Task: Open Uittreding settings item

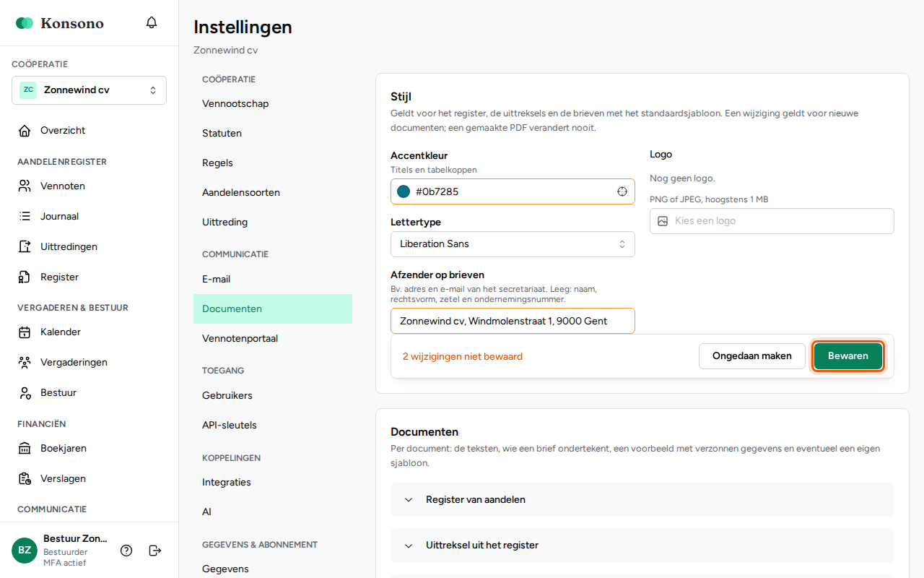Action: pos(273,223)
